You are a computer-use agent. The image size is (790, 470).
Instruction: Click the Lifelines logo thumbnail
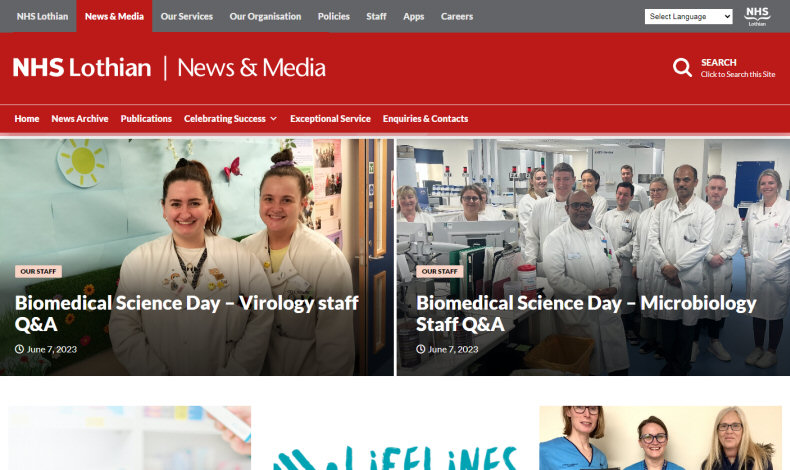[395, 438]
